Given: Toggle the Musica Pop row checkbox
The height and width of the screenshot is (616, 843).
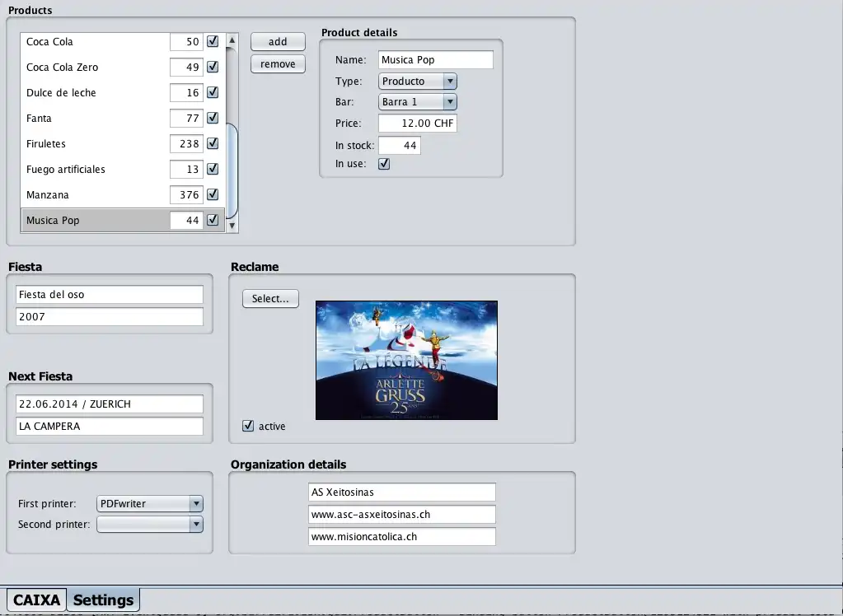Looking at the screenshot, I should point(213,220).
